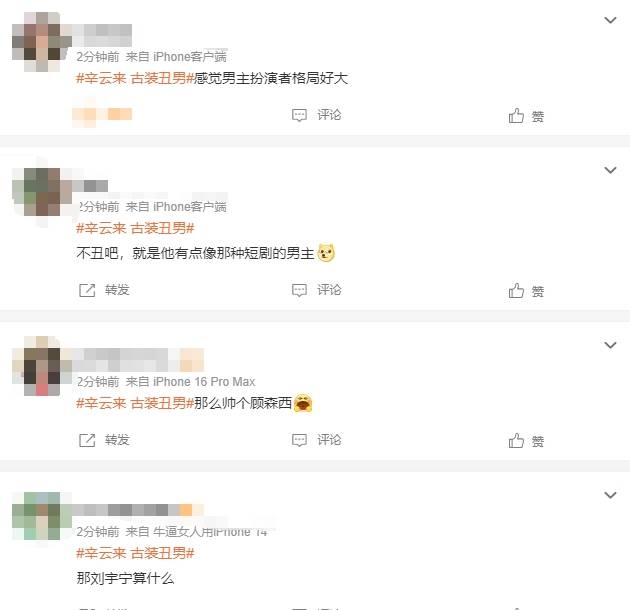The image size is (630, 610).
Task: Open the chevron dropdown on the 顾森西 post
Action: (x=610, y=345)
